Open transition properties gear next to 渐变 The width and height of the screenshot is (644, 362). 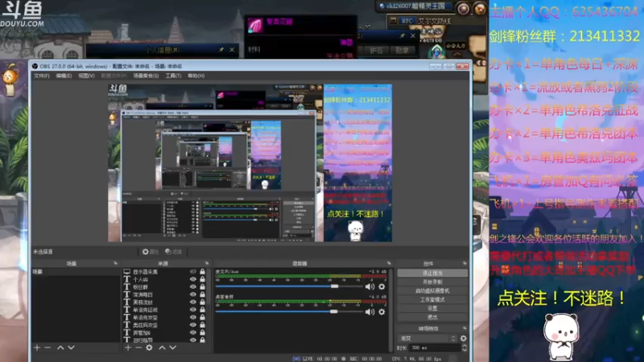click(464, 338)
